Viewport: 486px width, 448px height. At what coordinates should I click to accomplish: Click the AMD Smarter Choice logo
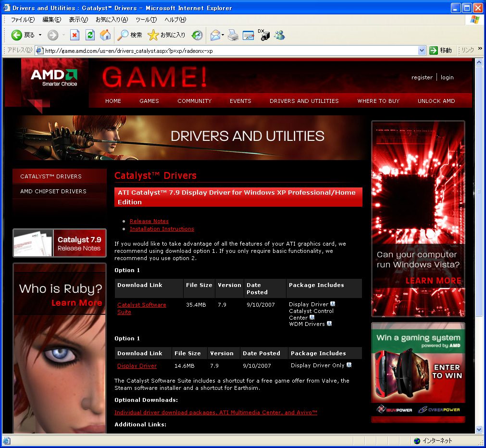coord(54,77)
